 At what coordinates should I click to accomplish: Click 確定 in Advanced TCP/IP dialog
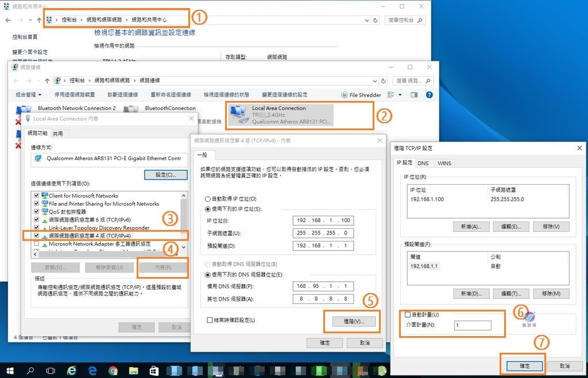coord(525,366)
